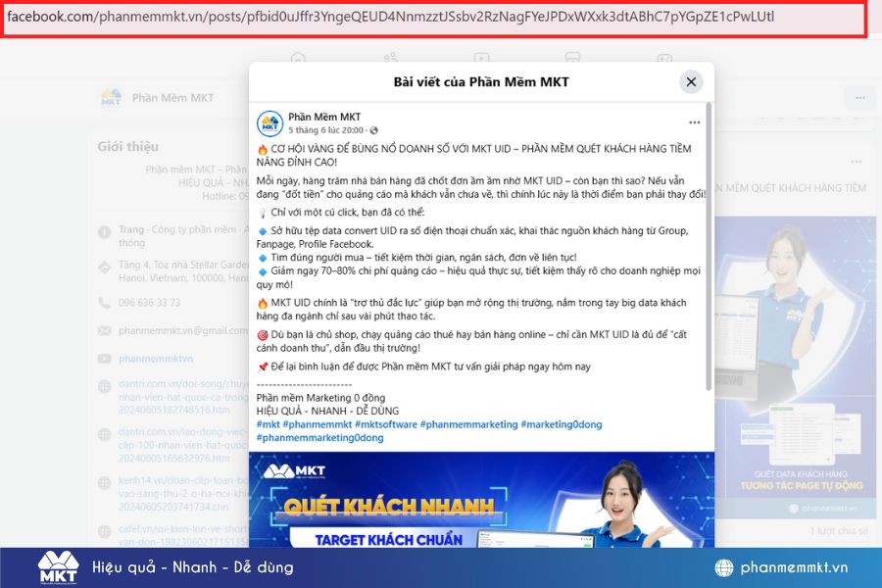Open the three-dot menu on background feed post
Image resolution: width=882 pixels, height=588 pixels.
(857, 162)
